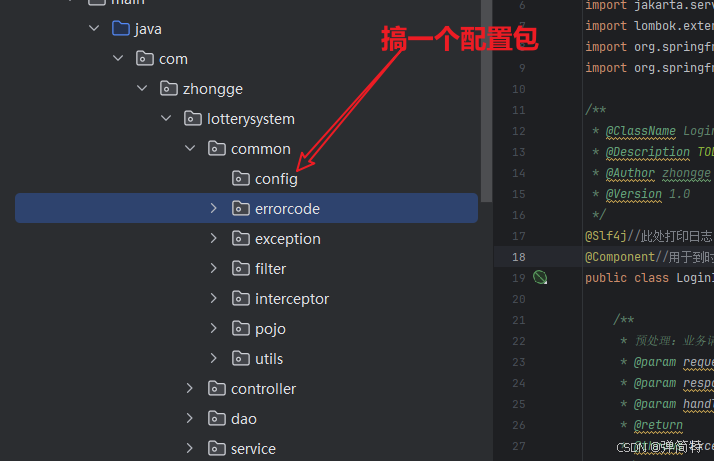Click the interceptor package folder icon

pyautogui.click(x=240, y=299)
